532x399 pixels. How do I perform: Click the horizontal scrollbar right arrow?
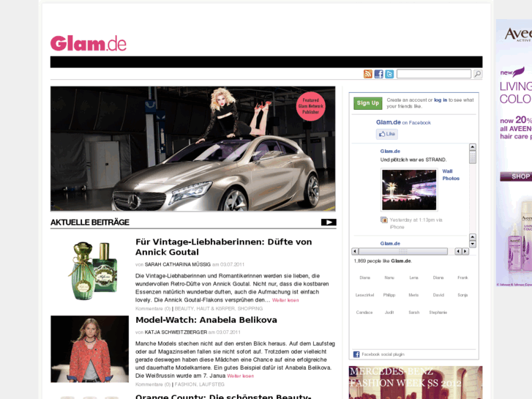[x=465, y=251]
